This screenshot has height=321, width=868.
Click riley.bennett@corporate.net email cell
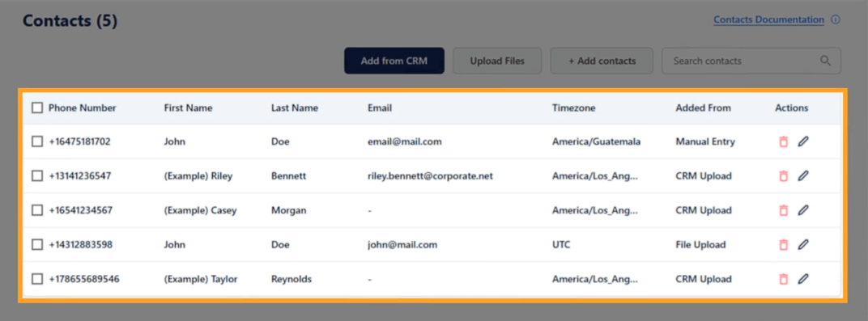[x=430, y=175]
